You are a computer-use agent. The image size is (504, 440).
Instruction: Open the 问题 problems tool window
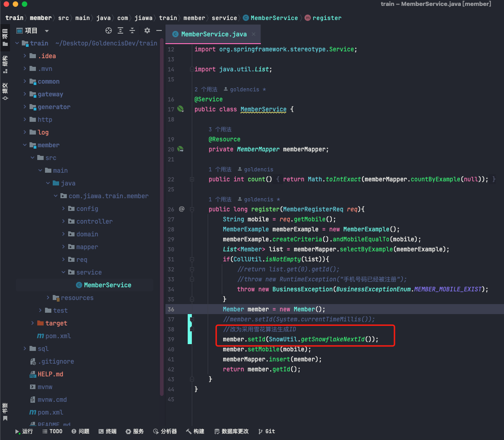pyautogui.click(x=80, y=431)
